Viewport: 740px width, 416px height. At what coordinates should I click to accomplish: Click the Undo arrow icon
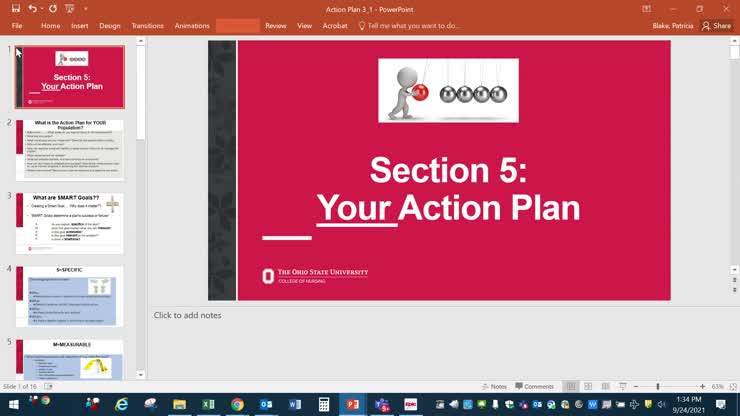[33, 9]
